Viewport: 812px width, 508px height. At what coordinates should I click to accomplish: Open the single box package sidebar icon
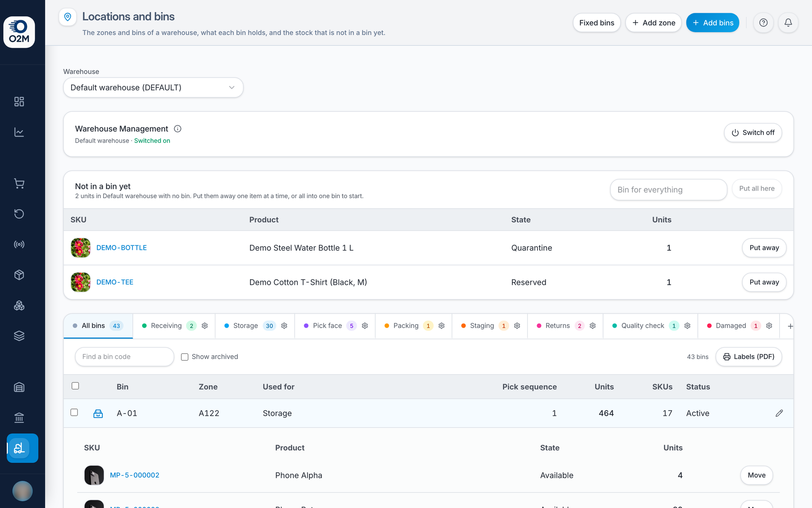coord(19,275)
